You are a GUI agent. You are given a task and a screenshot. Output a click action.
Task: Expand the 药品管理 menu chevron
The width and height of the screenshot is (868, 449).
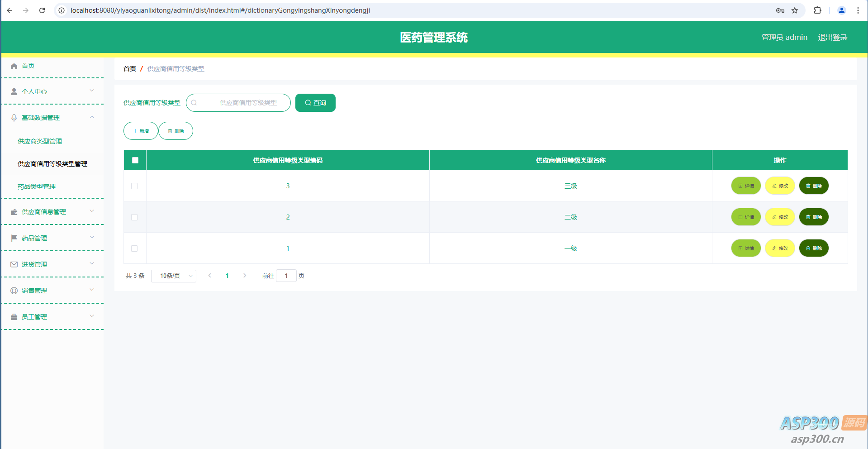(92, 237)
